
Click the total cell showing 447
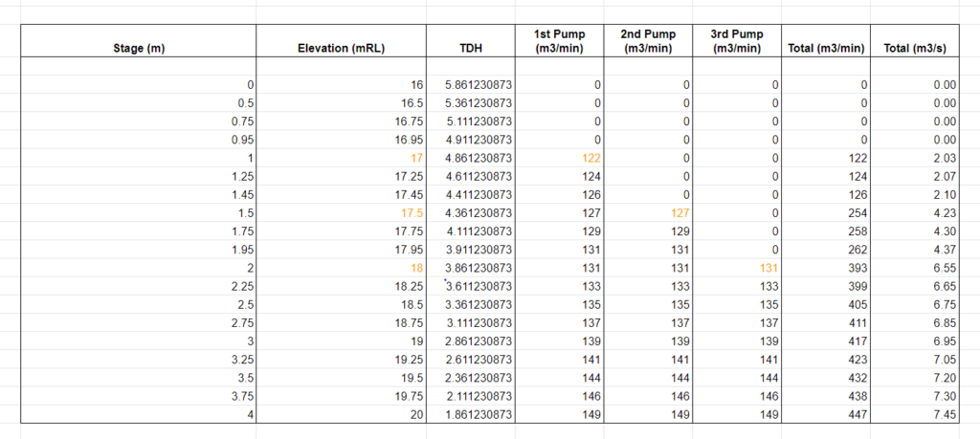click(826, 414)
